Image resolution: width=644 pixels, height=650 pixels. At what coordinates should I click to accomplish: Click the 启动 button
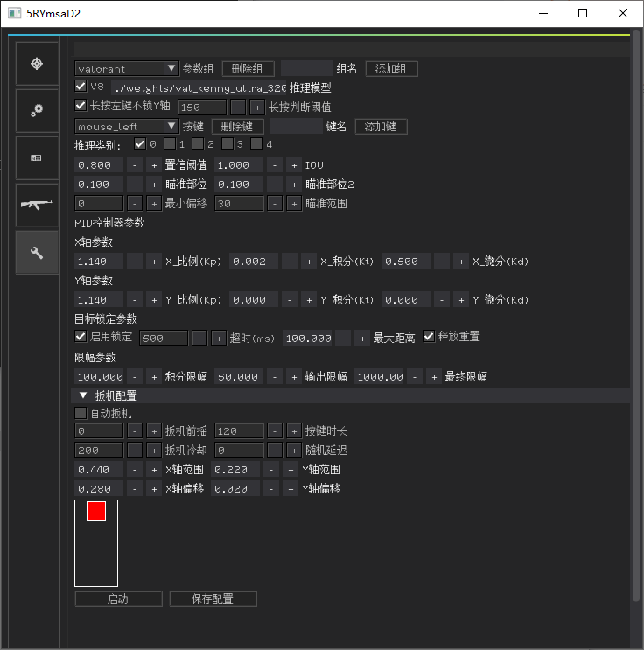pos(118,599)
